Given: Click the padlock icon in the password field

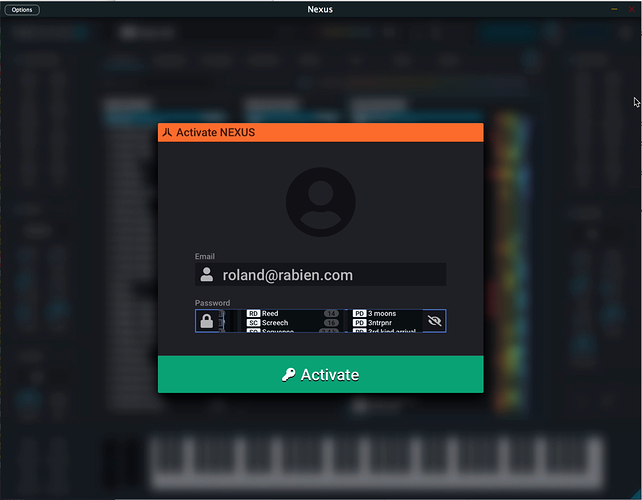Looking at the screenshot, I should pyautogui.click(x=207, y=321).
